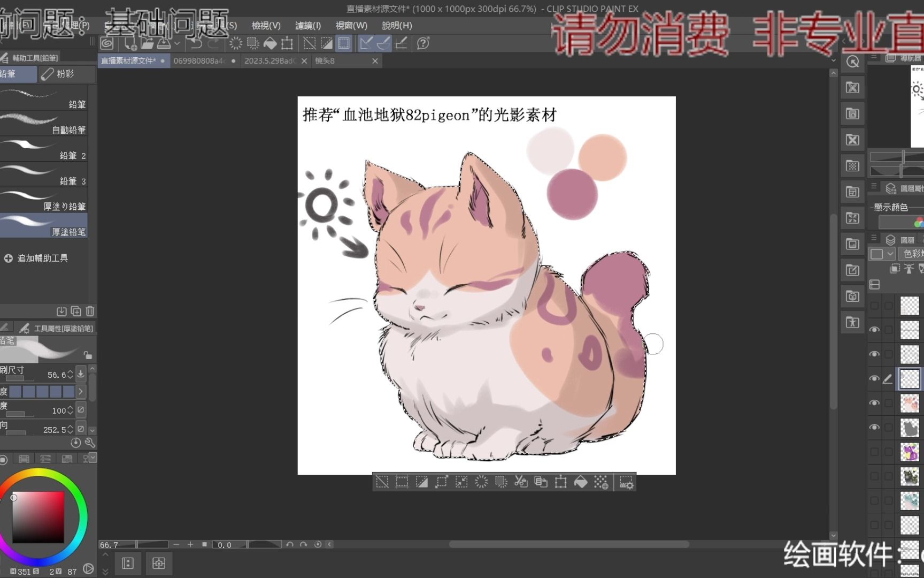
Task: Toggle snap to grid icon
Action: click(x=401, y=43)
